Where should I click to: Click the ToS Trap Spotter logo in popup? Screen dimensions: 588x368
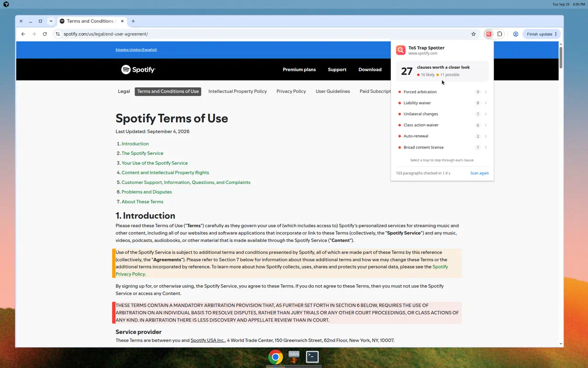click(x=401, y=50)
